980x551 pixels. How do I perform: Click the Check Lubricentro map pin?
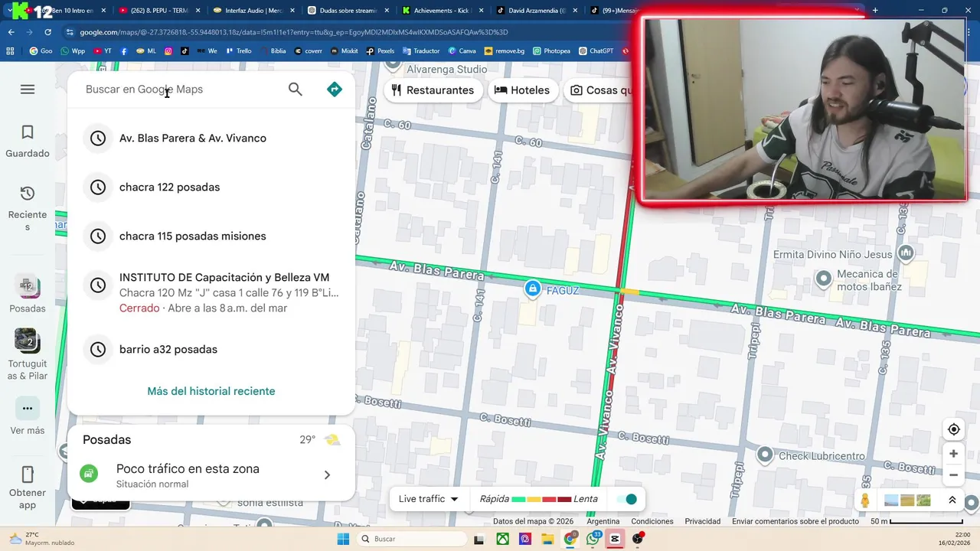(x=765, y=455)
